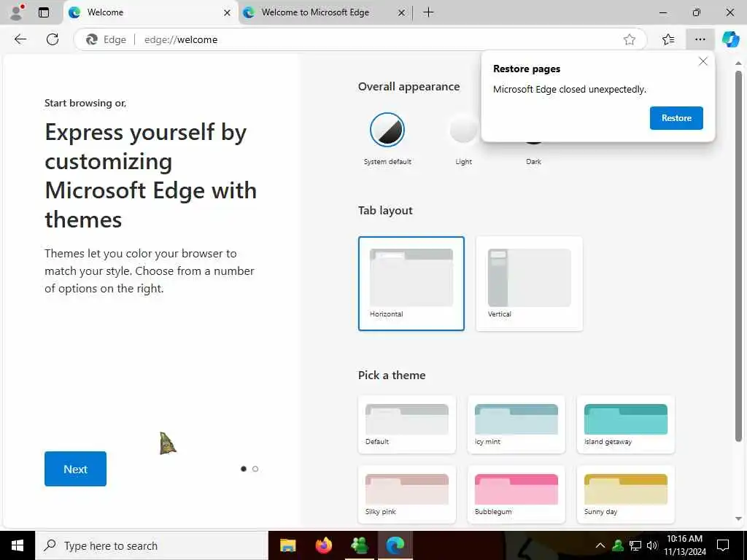Open the tab actions menu icon

tap(44, 12)
